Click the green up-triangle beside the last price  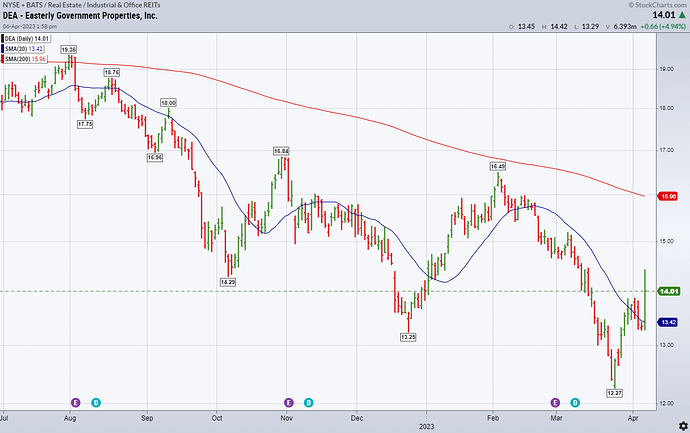682,15
